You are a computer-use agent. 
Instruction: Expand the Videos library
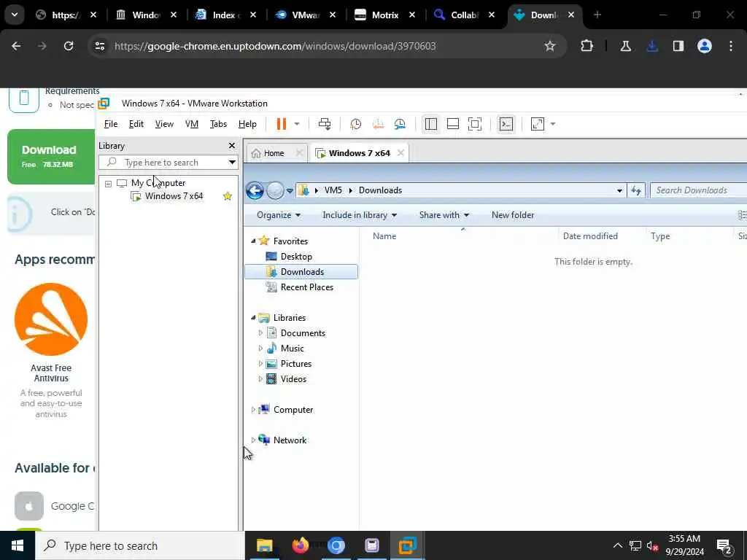click(260, 379)
